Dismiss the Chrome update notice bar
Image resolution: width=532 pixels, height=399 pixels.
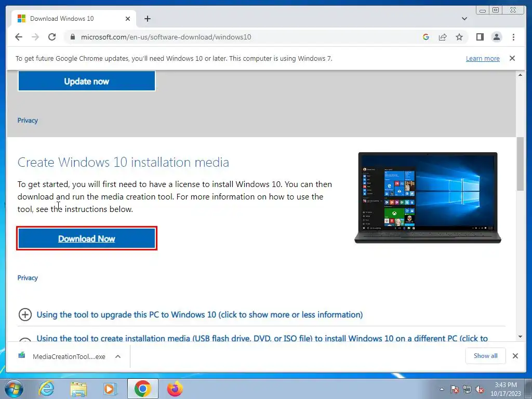pos(512,58)
